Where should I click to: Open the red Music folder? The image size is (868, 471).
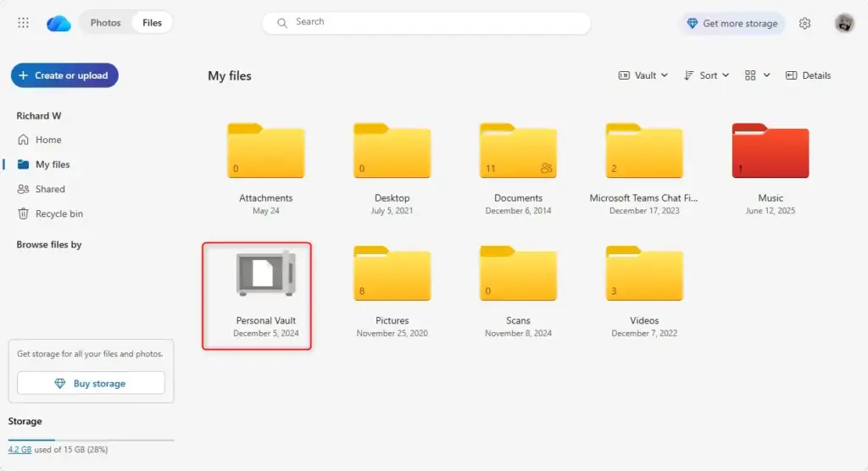click(771, 151)
